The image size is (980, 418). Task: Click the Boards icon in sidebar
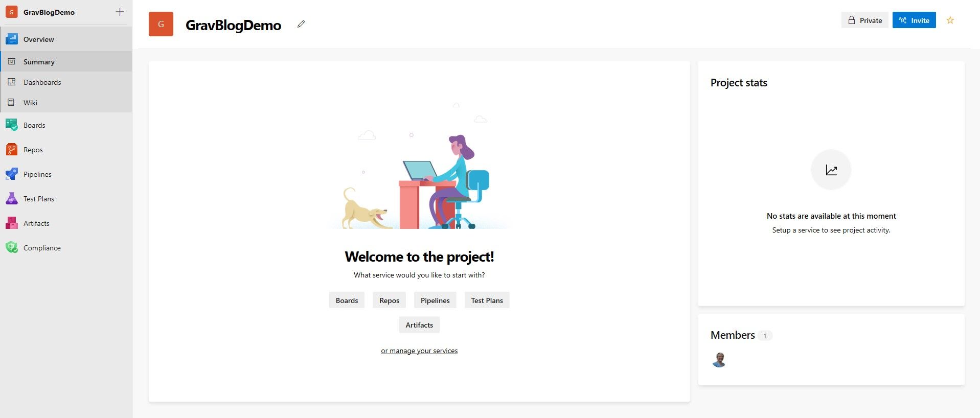coord(11,125)
